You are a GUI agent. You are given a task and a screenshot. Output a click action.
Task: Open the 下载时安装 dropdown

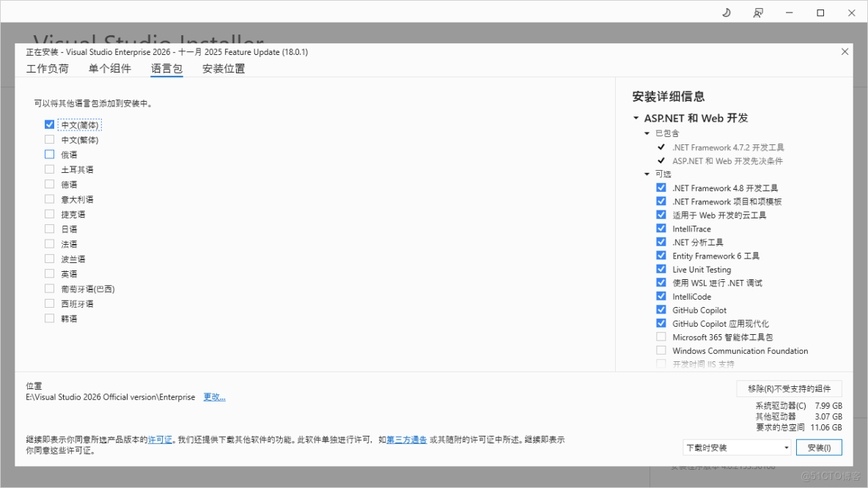pos(736,447)
